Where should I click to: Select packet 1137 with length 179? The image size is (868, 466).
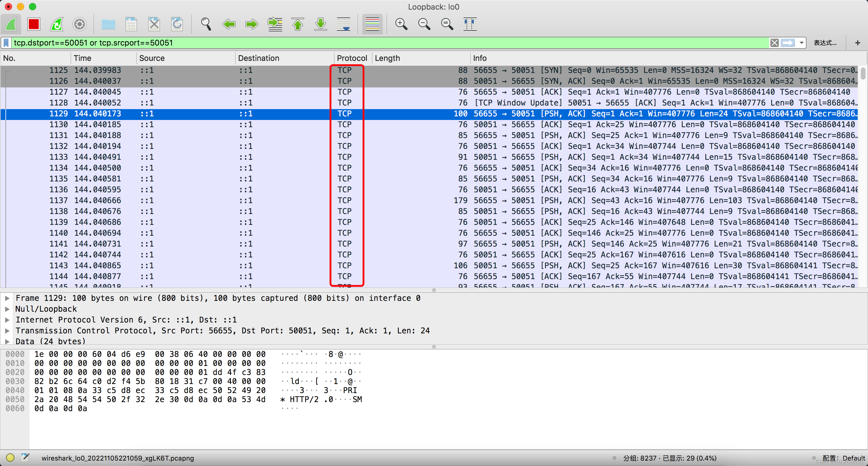[429, 200]
